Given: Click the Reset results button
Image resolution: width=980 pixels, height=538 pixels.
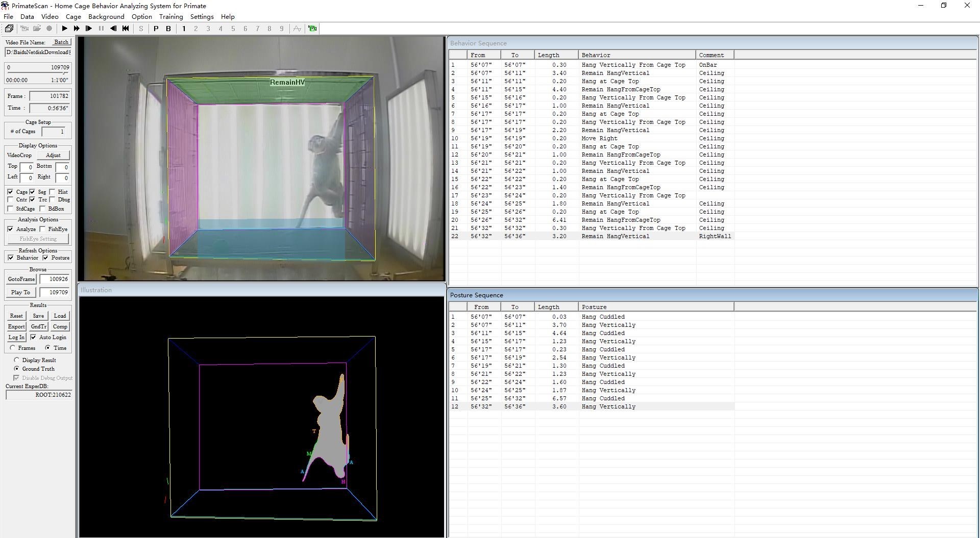Looking at the screenshot, I should click(16, 316).
